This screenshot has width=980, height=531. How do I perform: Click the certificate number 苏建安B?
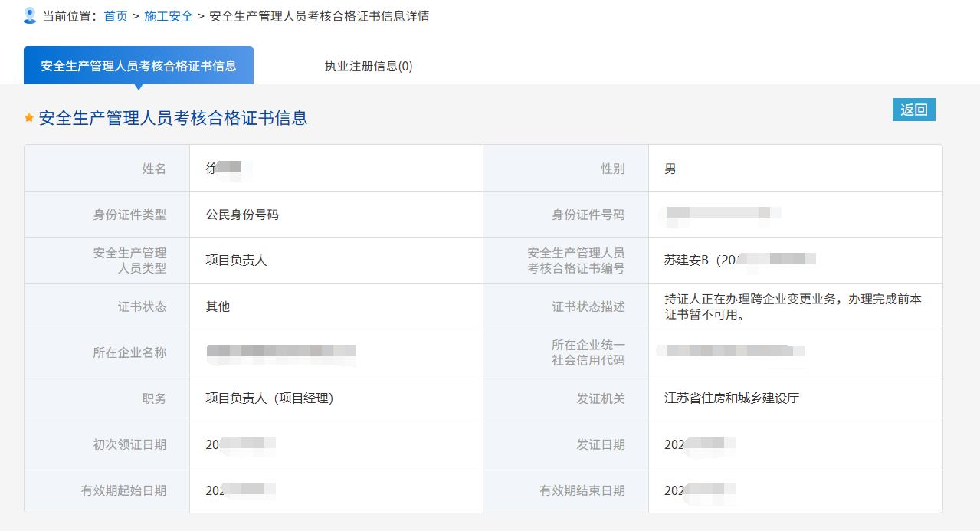739,261
